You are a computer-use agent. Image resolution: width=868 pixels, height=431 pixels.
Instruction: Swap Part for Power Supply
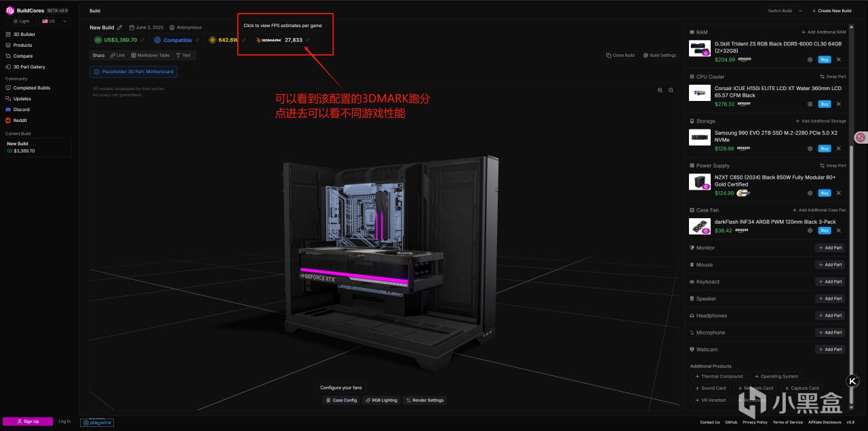click(833, 165)
